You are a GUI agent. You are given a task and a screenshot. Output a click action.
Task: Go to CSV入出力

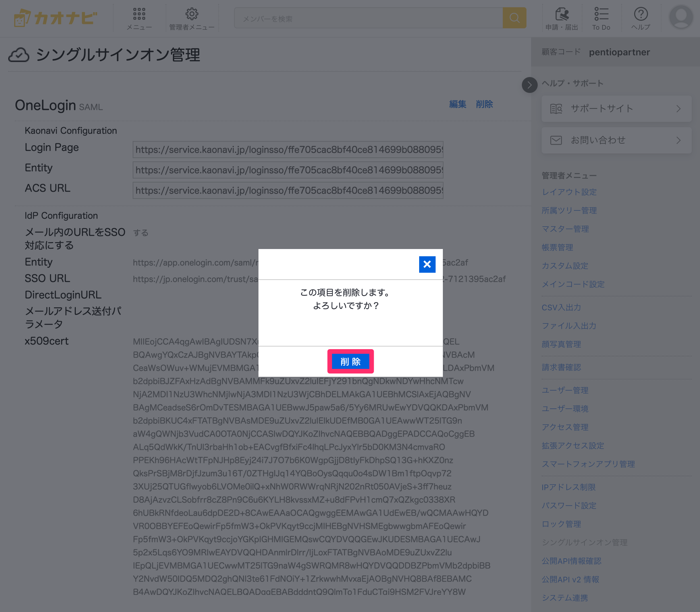(561, 307)
